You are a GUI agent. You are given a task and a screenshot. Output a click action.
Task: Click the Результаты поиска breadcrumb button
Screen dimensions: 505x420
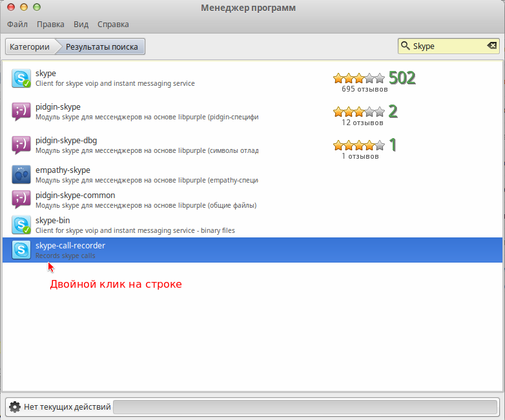click(102, 46)
